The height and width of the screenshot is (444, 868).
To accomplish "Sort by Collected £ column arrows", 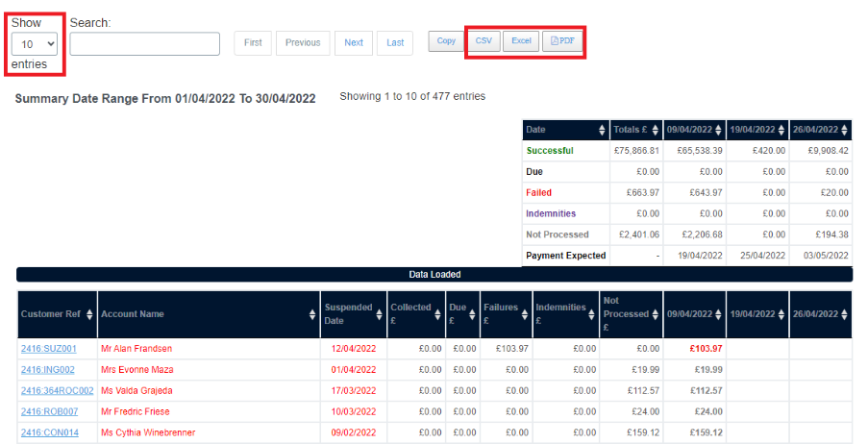I will click(x=438, y=314).
